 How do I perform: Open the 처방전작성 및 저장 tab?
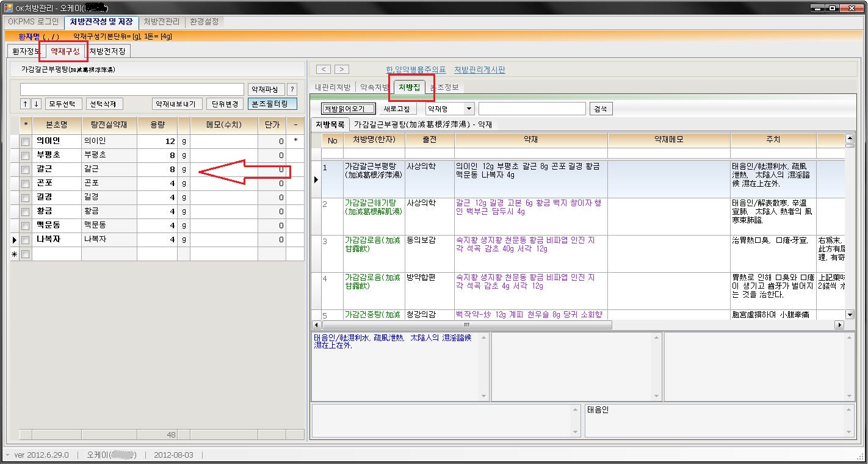(101, 21)
